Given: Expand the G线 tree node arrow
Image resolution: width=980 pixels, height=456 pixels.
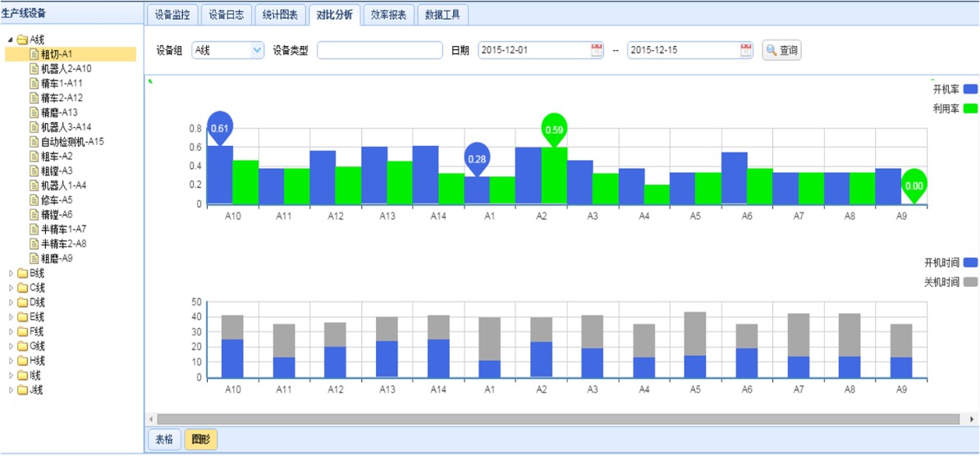Looking at the screenshot, I should [x=11, y=346].
